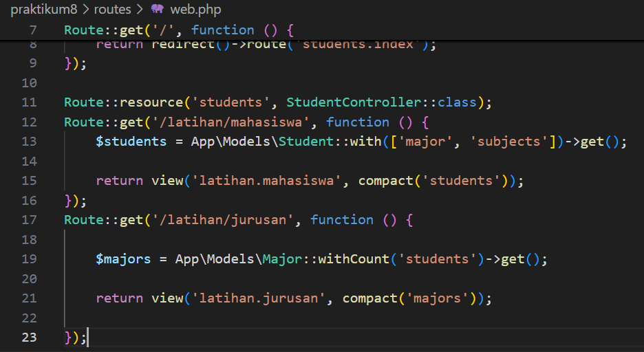The height and width of the screenshot is (352, 644).
Task: Click the closing '});' on line 16
Action: click(x=76, y=201)
